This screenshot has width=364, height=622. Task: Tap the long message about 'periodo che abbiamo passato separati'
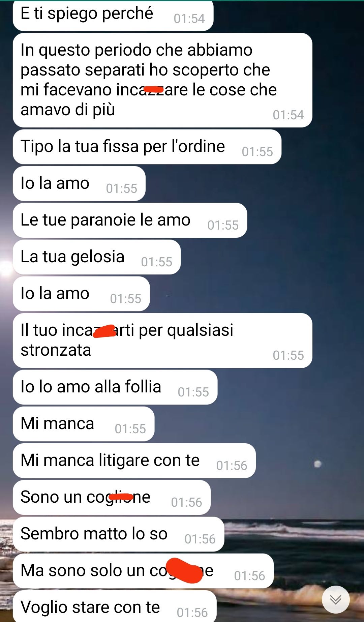click(x=162, y=80)
